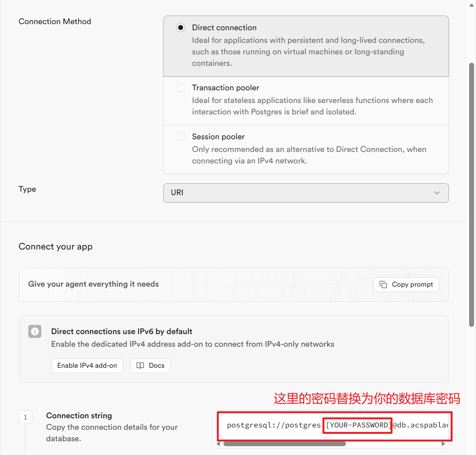Click the step 1 number badge
The image size is (476, 455).
[26, 417]
